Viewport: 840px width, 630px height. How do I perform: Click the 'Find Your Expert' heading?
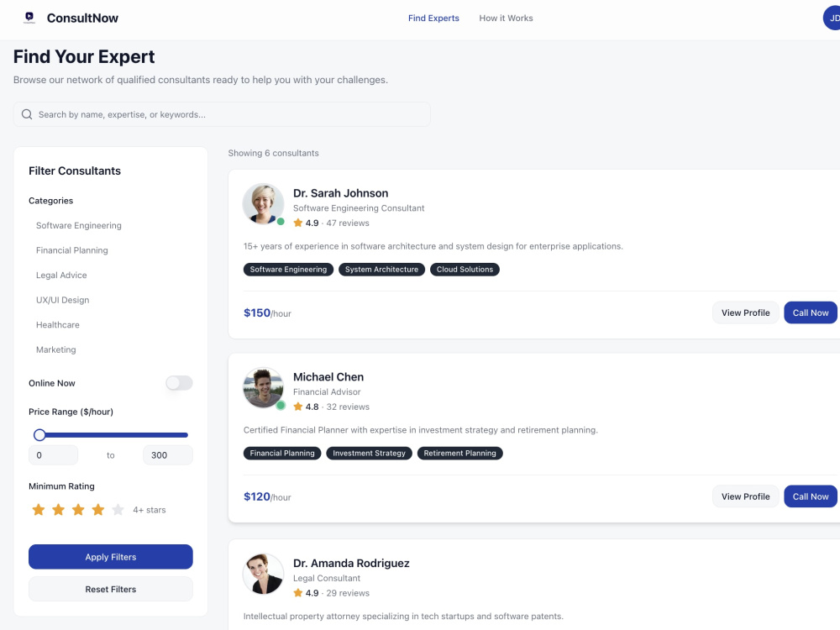pos(84,57)
